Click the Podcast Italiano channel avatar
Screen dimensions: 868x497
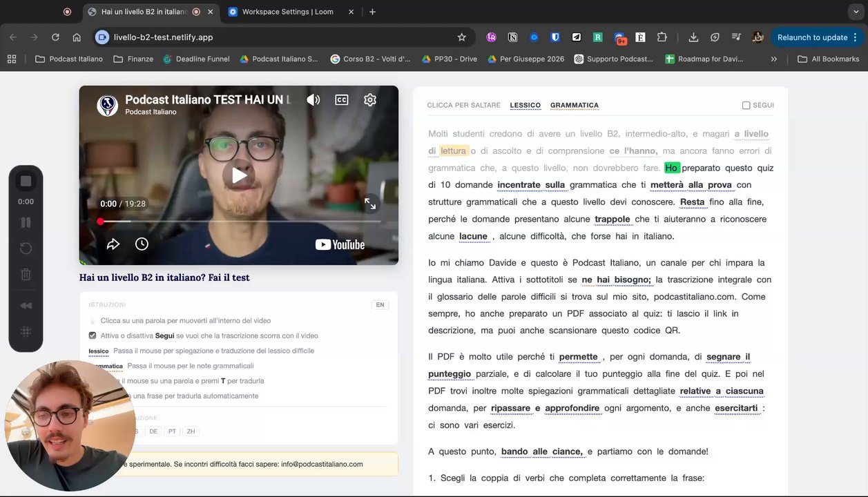[107, 105]
